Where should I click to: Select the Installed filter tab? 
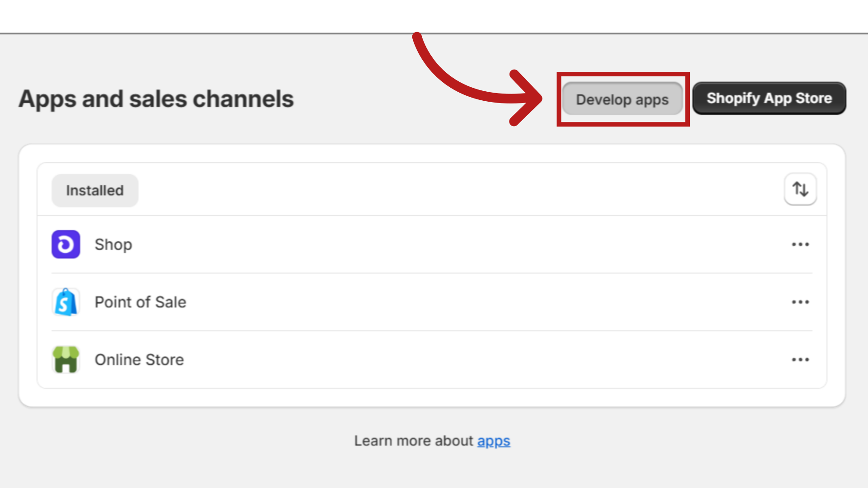pyautogui.click(x=95, y=190)
